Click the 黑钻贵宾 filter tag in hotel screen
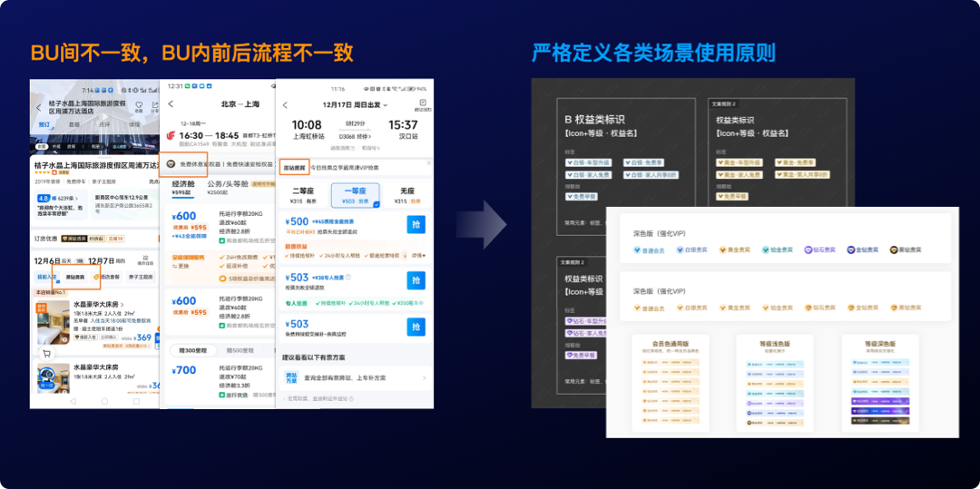 click(74, 277)
